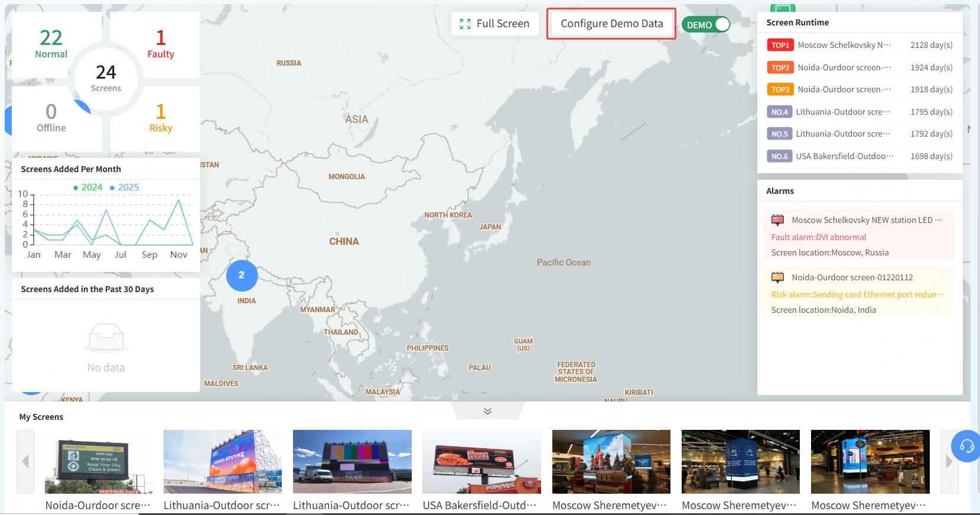980x515 pixels.
Task: Toggle the 2024 series in the chart legend
Action: 87,187
